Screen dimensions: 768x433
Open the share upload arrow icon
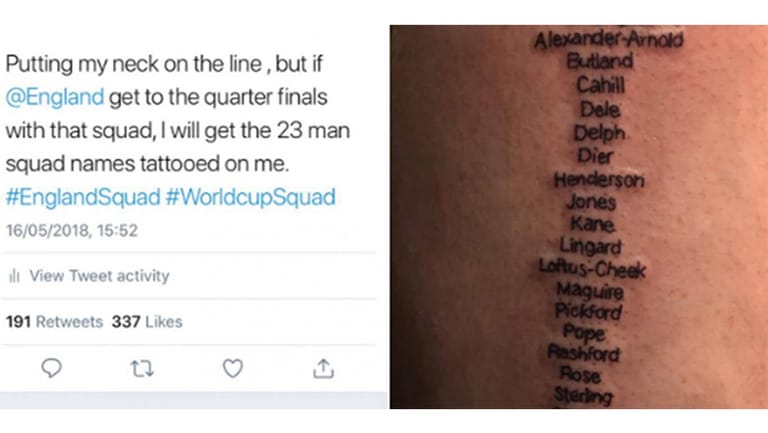(x=323, y=369)
